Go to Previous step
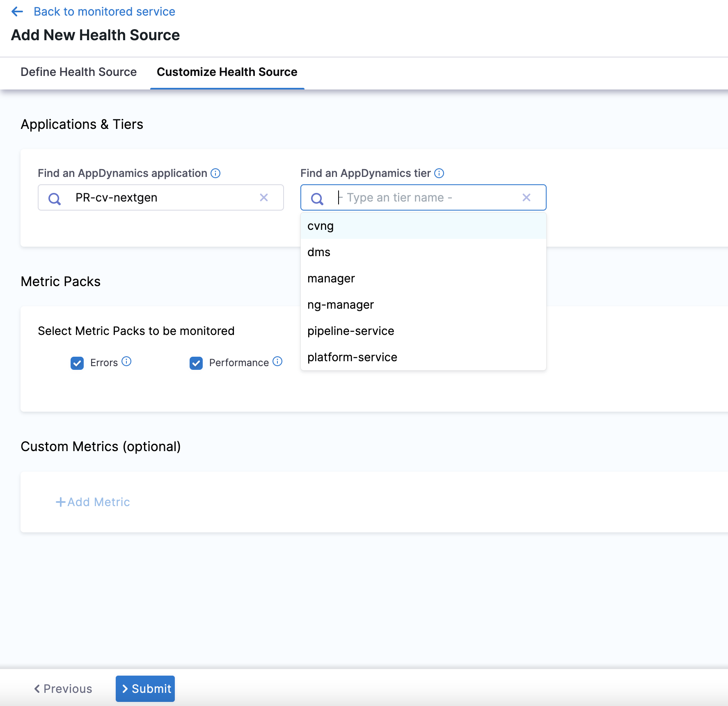The image size is (728, 706). pos(63,689)
